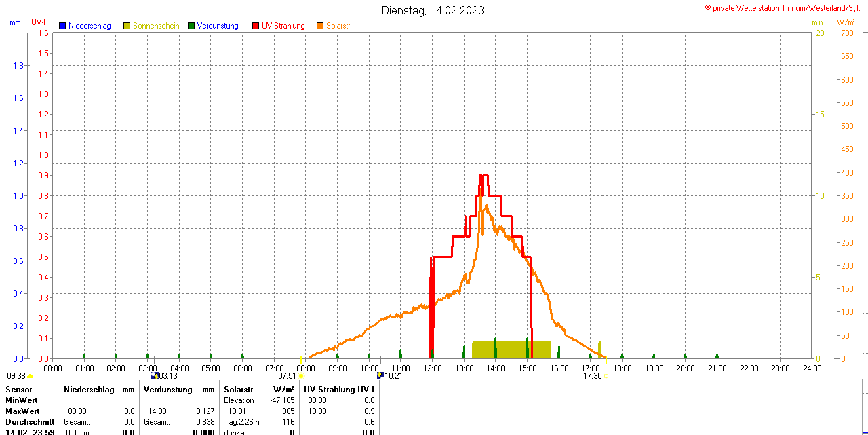Click the sunrise sun icon at 07:51
868x435 pixels.
(301, 376)
